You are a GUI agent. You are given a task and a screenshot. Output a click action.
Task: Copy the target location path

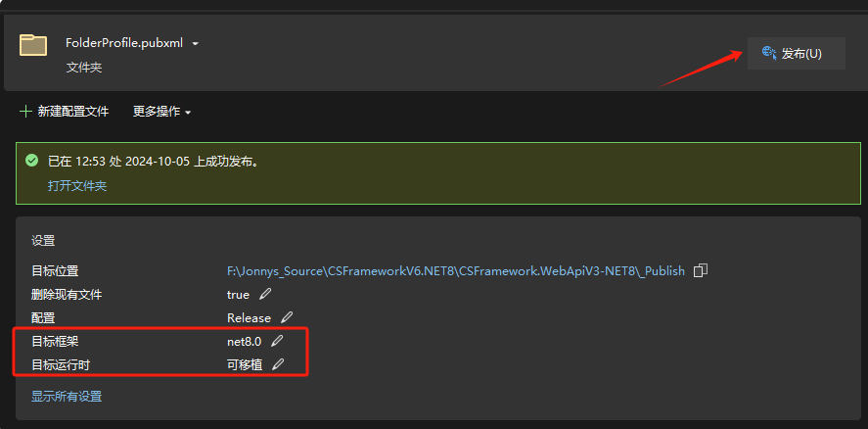point(700,270)
